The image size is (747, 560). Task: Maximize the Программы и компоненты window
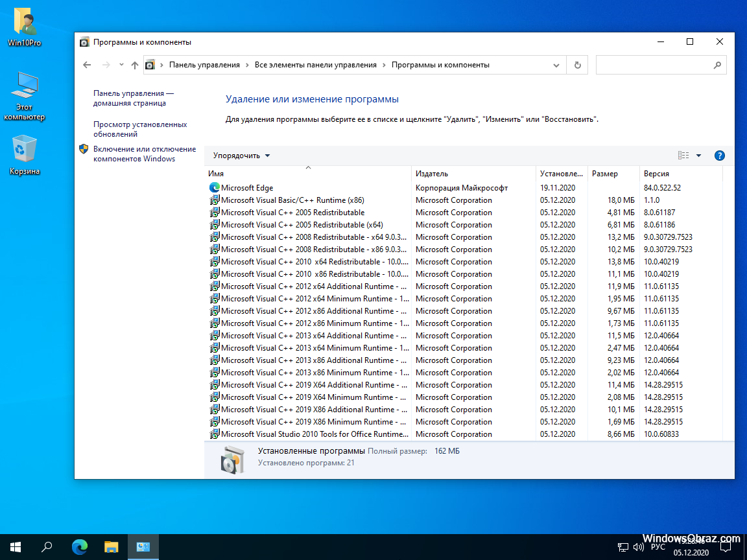689,42
